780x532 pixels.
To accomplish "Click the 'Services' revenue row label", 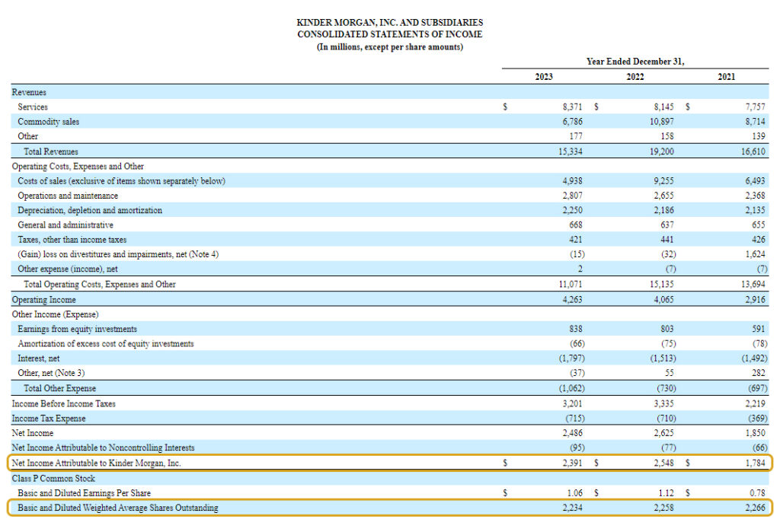I will point(33,107).
